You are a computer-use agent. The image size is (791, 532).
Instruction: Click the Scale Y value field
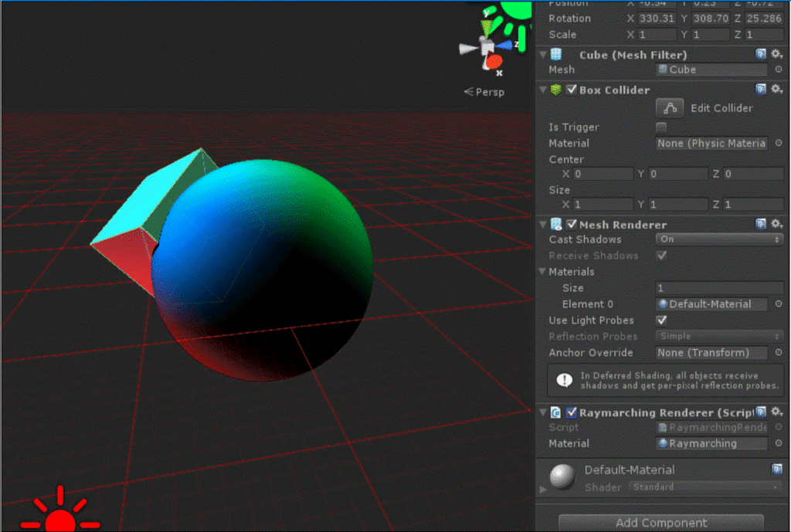(x=711, y=35)
